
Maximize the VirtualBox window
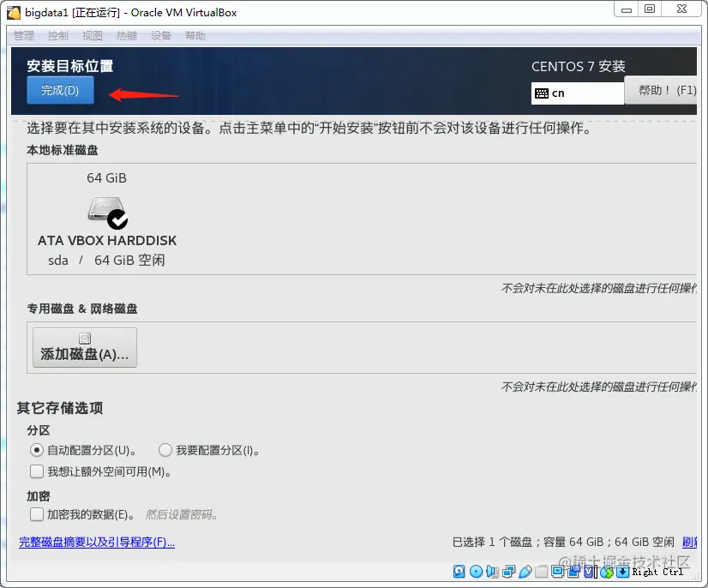(650, 9)
